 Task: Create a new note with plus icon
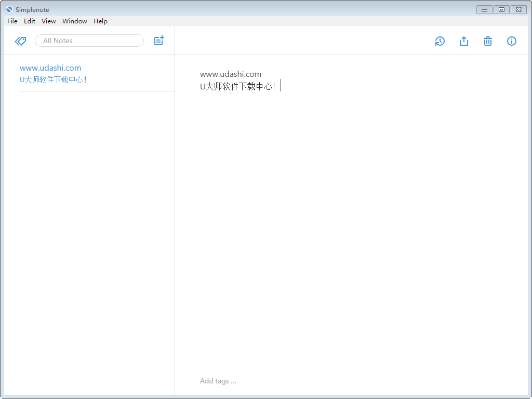point(159,41)
